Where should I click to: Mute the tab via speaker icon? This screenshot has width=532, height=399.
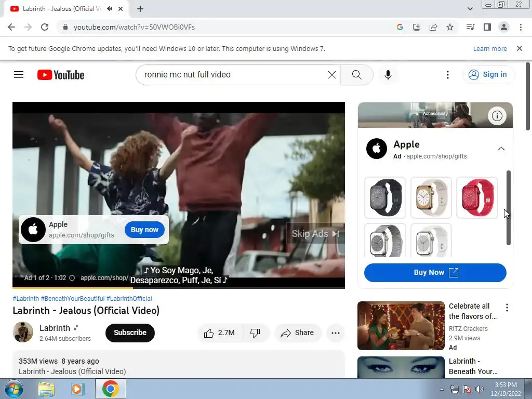109,9
